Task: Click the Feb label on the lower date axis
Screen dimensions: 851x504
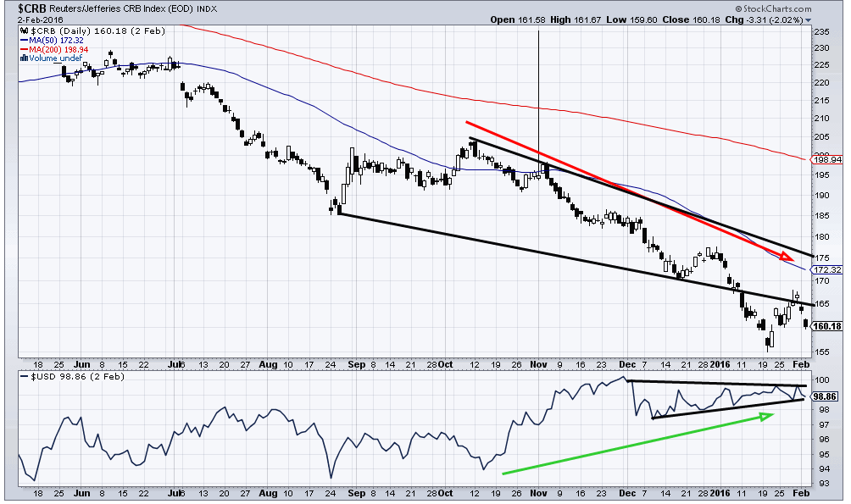Action: click(801, 493)
